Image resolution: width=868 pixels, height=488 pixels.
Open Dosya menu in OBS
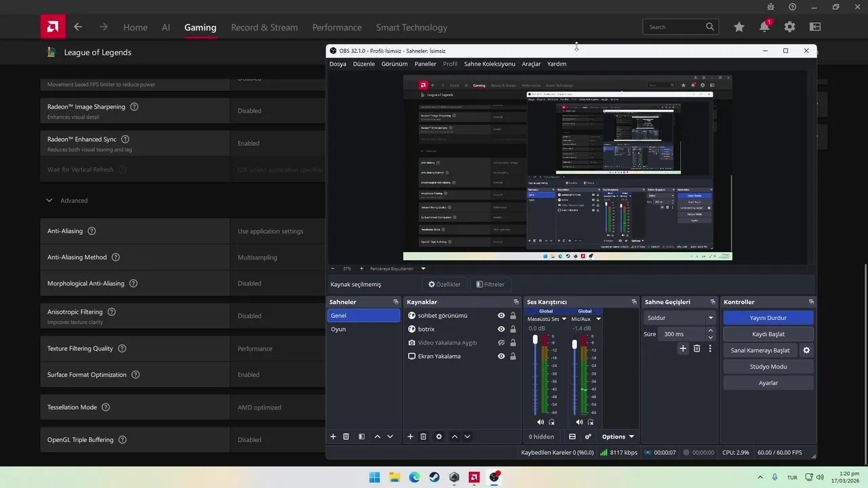point(338,64)
